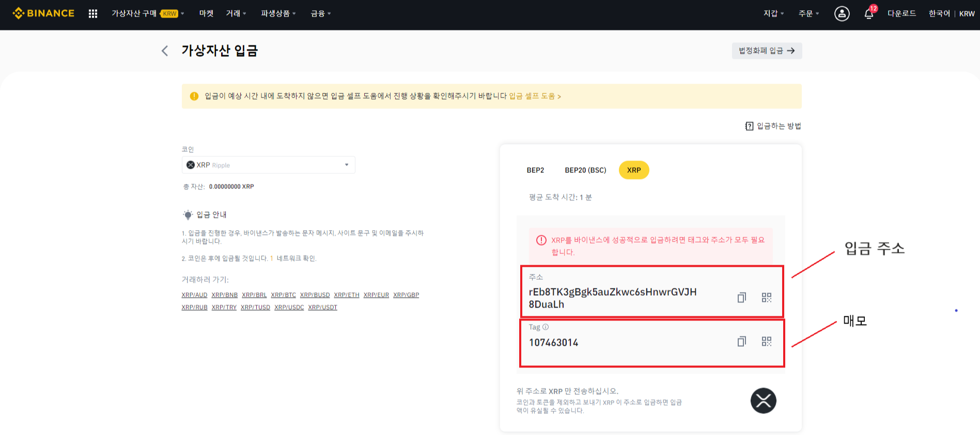Open the XRP/RUB trading pair
The height and width of the screenshot is (435, 980).
[x=194, y=308]
